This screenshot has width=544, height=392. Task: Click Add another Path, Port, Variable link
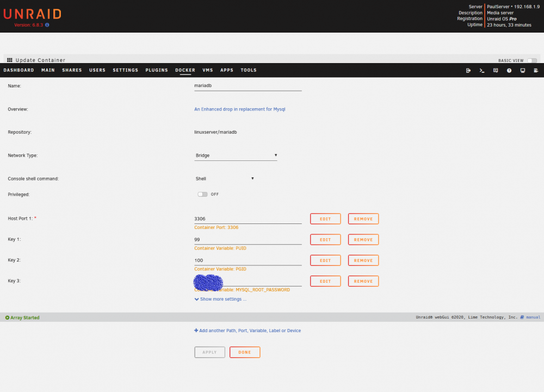pos(248,331)
